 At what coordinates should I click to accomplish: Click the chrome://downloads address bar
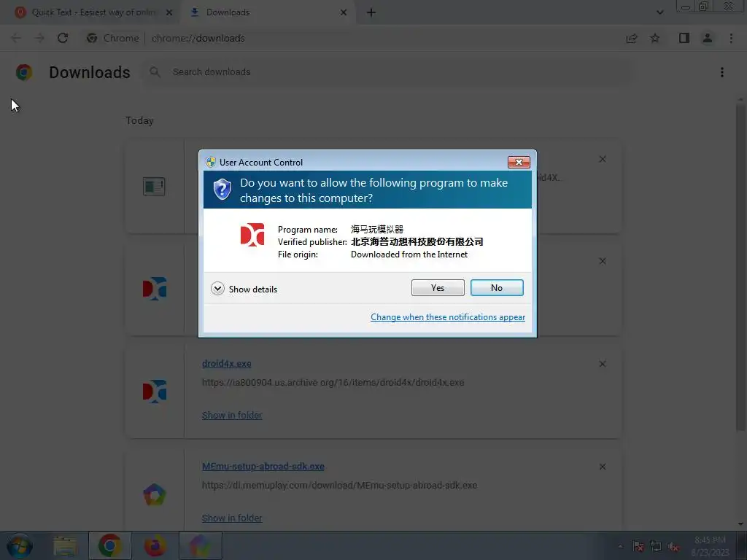198,38
